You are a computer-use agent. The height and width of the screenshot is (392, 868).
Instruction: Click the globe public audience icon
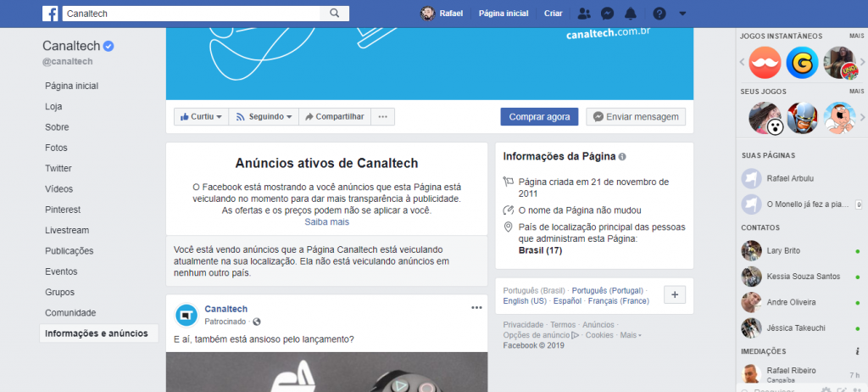256,322
